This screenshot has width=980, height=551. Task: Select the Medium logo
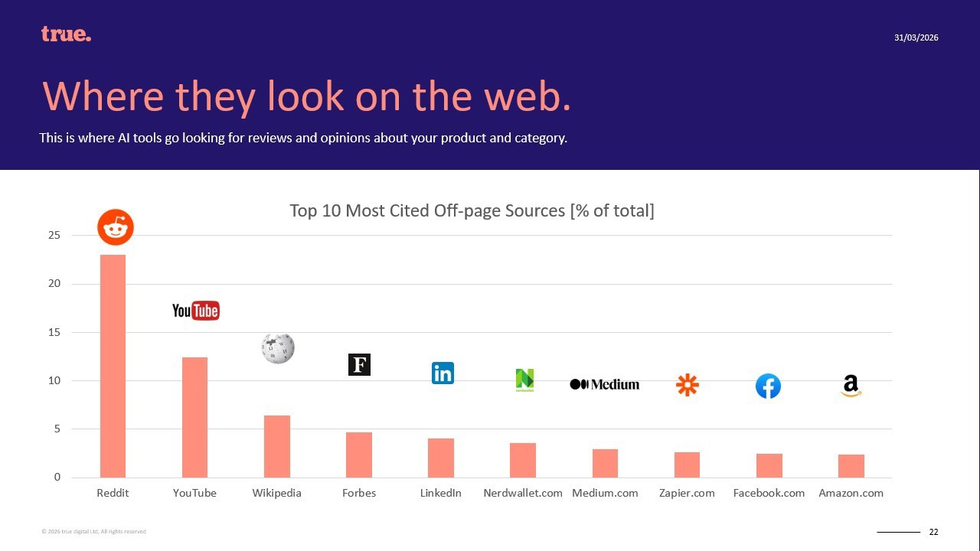[x=604, y=384]
